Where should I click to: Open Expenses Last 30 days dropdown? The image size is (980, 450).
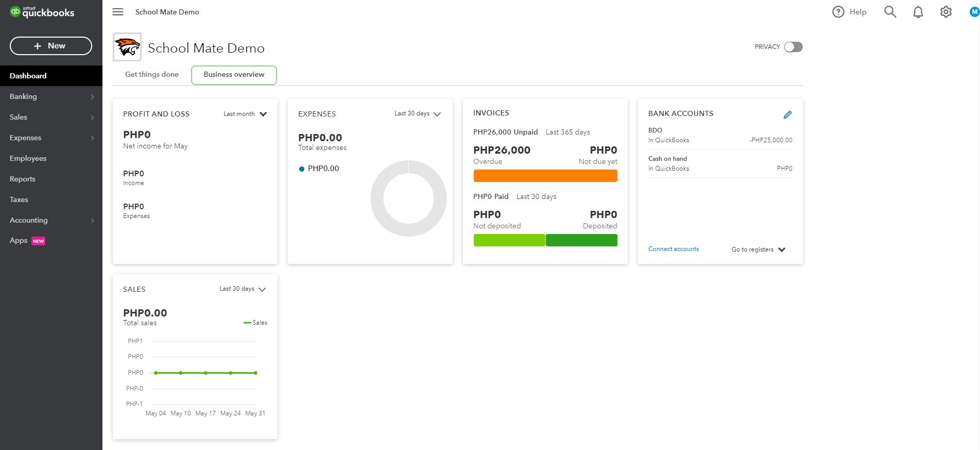pos(418,114)
